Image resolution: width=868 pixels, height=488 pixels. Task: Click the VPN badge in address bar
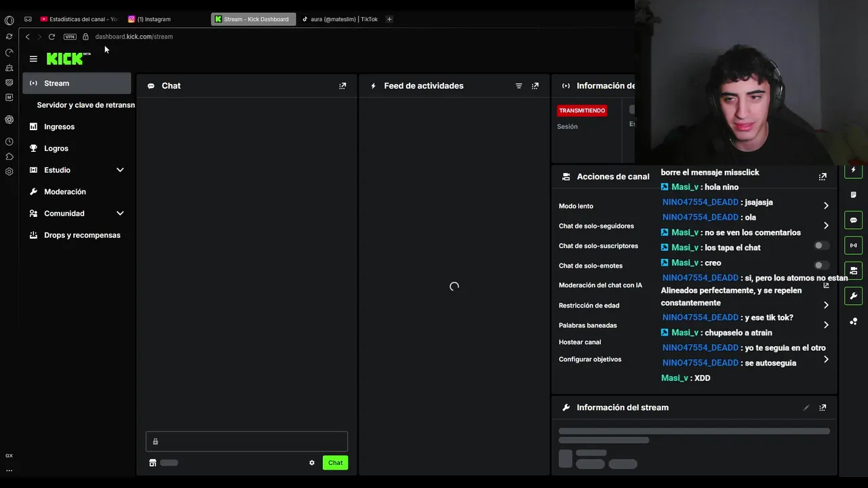click(x=70, y=37)
